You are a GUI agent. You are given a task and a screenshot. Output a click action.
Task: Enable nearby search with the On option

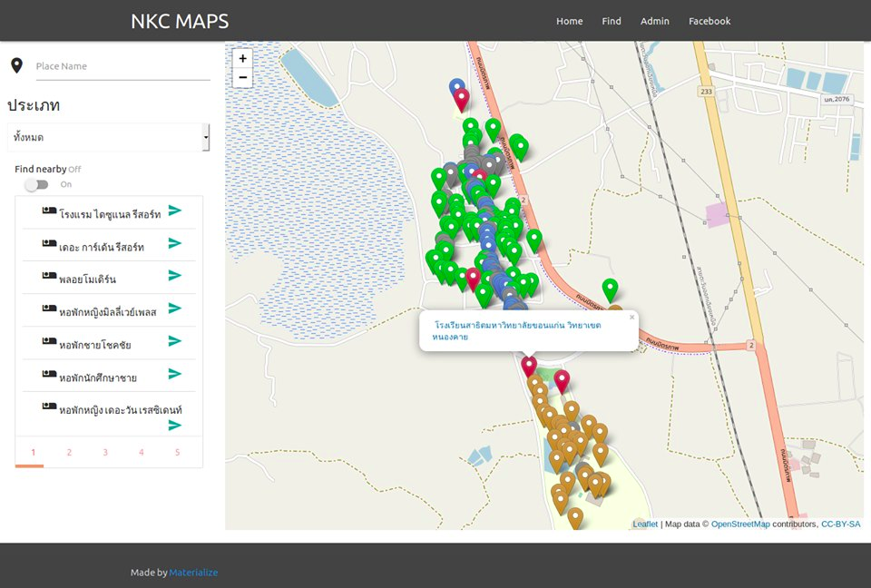point(65,184)
